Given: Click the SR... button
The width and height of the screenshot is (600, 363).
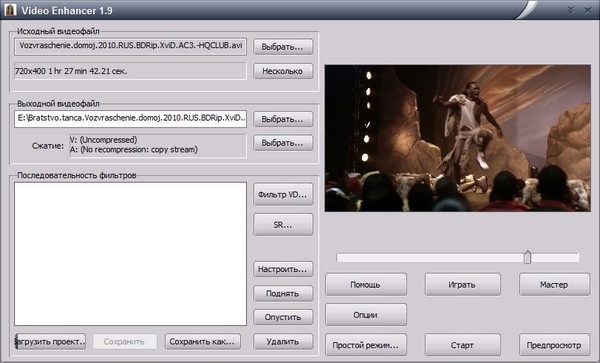Looking at the screenshot, I should (283, 225).
